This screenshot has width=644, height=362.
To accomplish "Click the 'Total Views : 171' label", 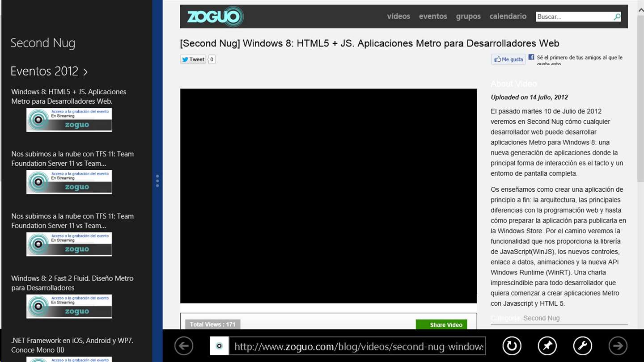I will [212, 324].
